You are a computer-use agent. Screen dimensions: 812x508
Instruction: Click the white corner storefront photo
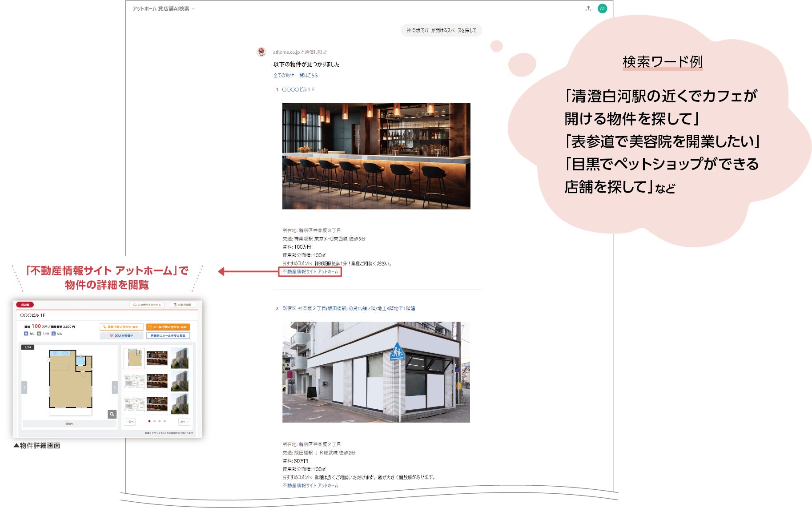[376, 372]
